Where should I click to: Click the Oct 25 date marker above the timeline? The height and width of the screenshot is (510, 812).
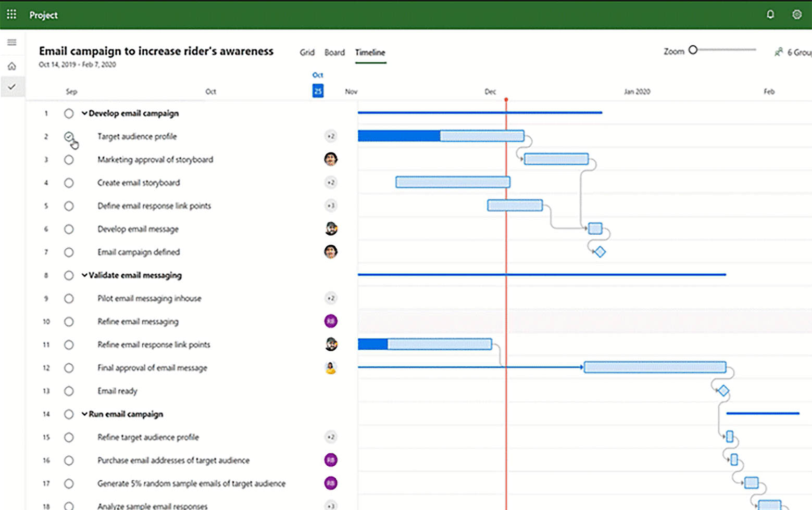click(318, 91)
